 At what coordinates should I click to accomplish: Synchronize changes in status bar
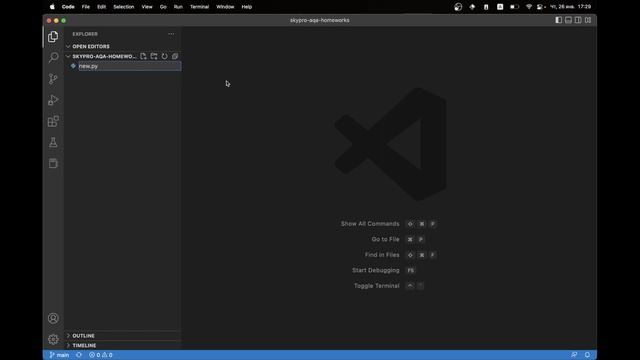(x=79, y=355)
